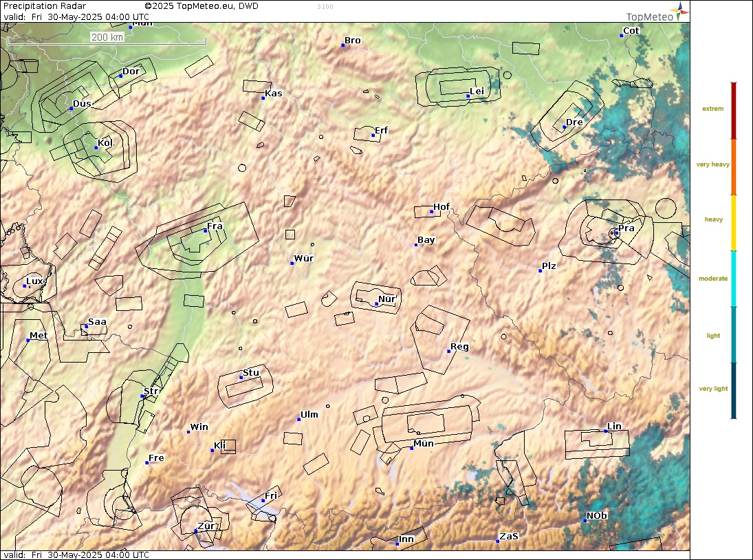Select the Lei city label
This screenshot has width=753, height=560.
477,91
